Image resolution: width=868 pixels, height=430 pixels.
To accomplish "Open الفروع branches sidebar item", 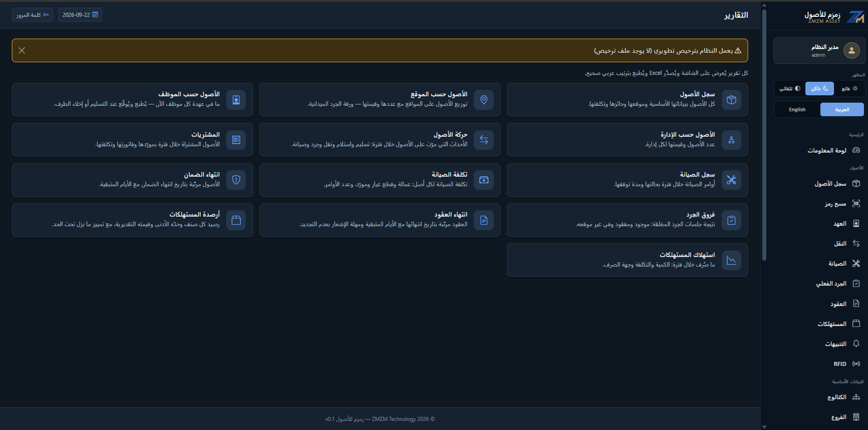I will 819,417.
